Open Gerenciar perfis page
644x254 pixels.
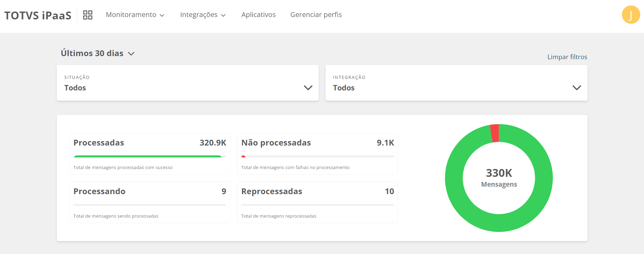coord(316,15)
